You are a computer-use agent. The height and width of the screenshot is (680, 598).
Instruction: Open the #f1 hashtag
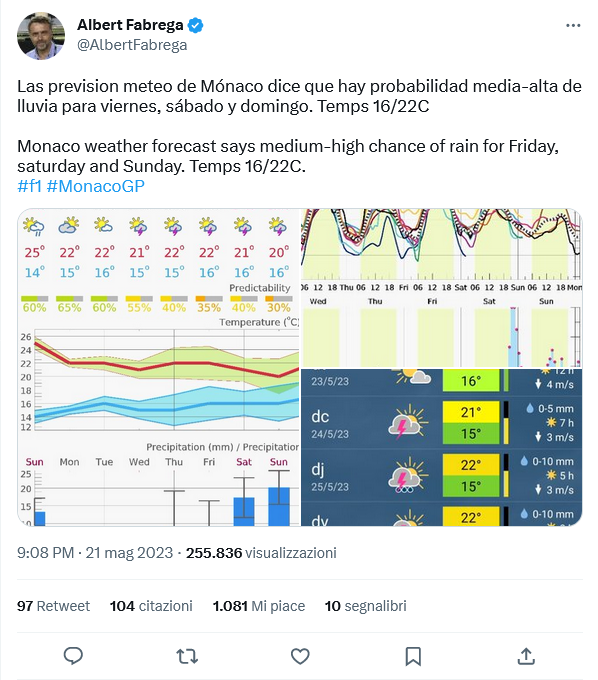(x=29, y=186)
